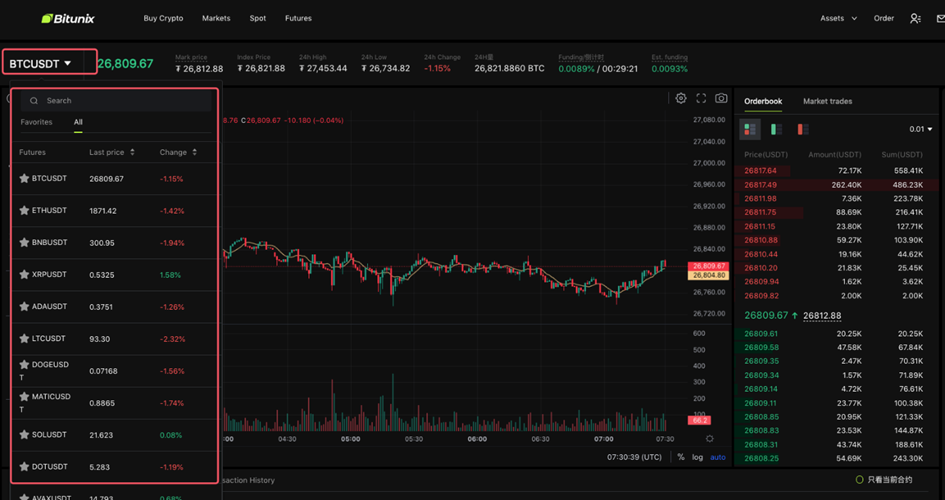Select asks-only orderbook view icon
The image size is (945, 500).
pyautogui.click(x=803, y=130)
